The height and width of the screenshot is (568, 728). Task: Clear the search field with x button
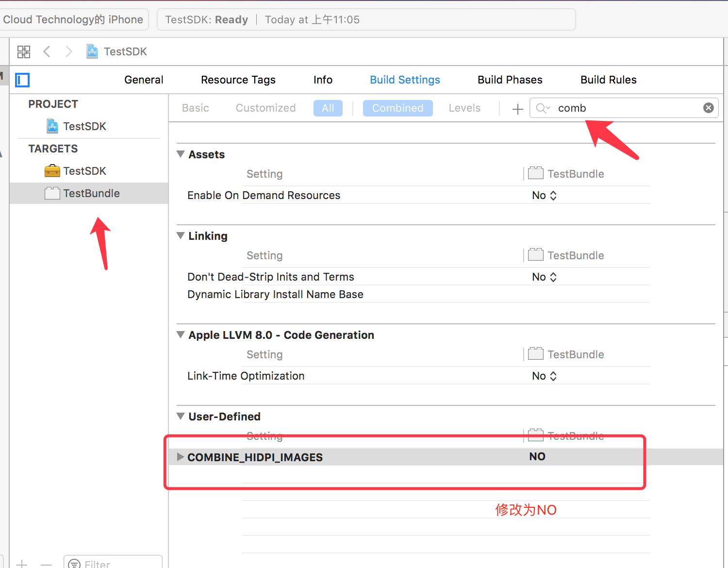tap(709, 108)
